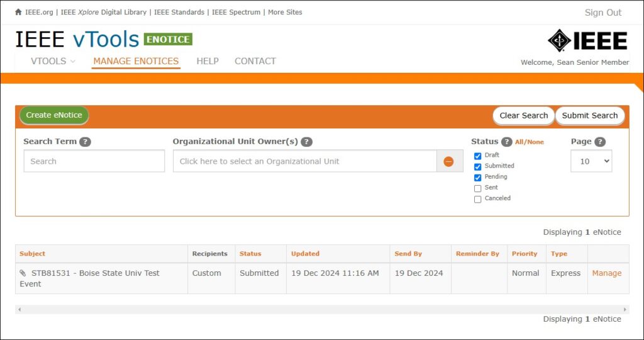Image resolution: width=644 pixels, height=340 pixels.
Task: Uncheck the Draft status checkbox
Action: tap(478, 156)
